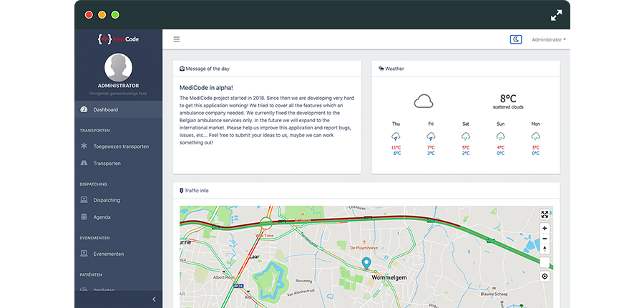Click the road icon beside Transporten
The height and width of the screenshot is (308, 644).
click(x=84, y=163)
